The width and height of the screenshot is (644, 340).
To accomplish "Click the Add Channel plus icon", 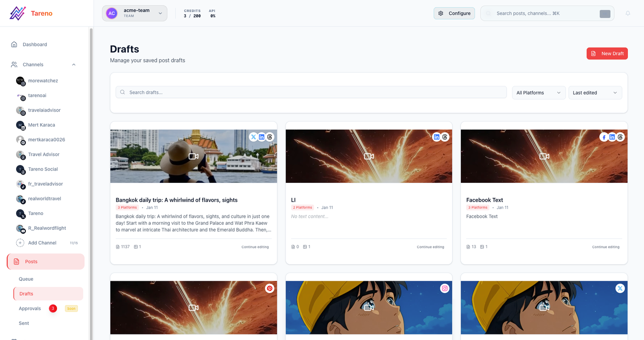I will (20, 243).
